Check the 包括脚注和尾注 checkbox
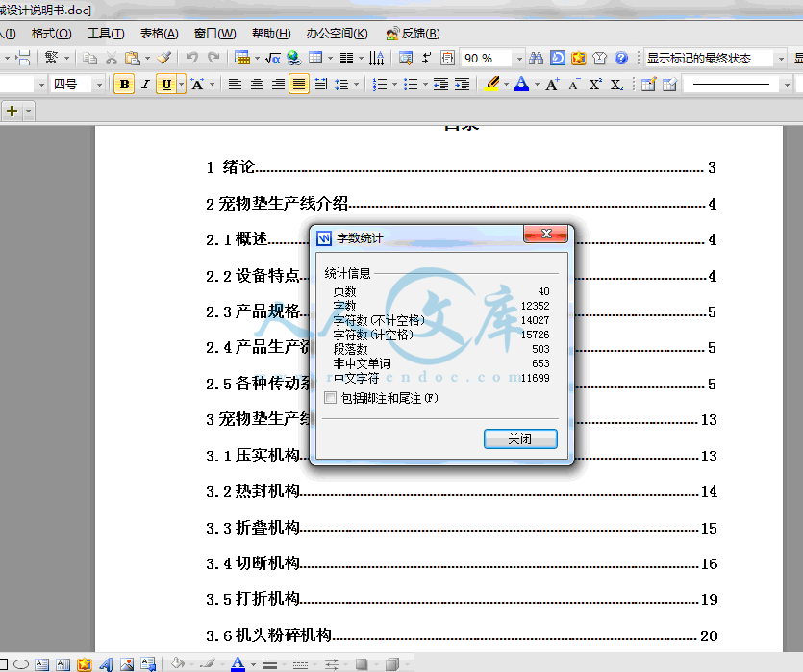The image size is (803, 672). [330, 398]
